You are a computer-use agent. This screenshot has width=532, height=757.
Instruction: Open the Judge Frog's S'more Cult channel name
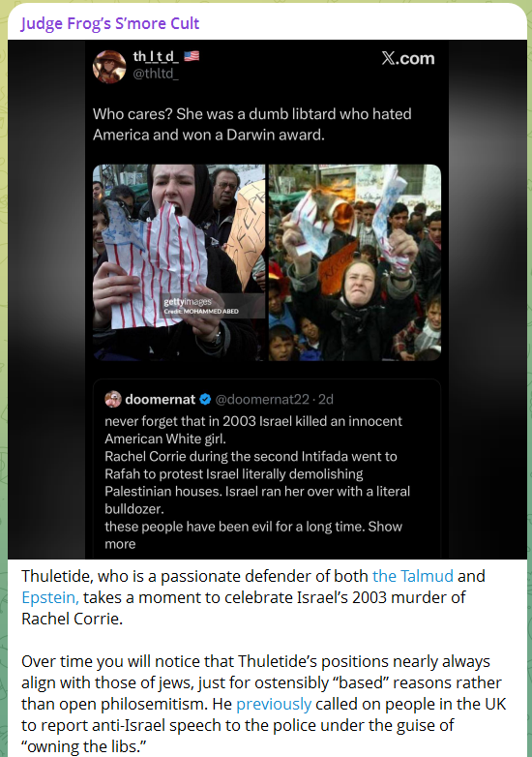110,23
